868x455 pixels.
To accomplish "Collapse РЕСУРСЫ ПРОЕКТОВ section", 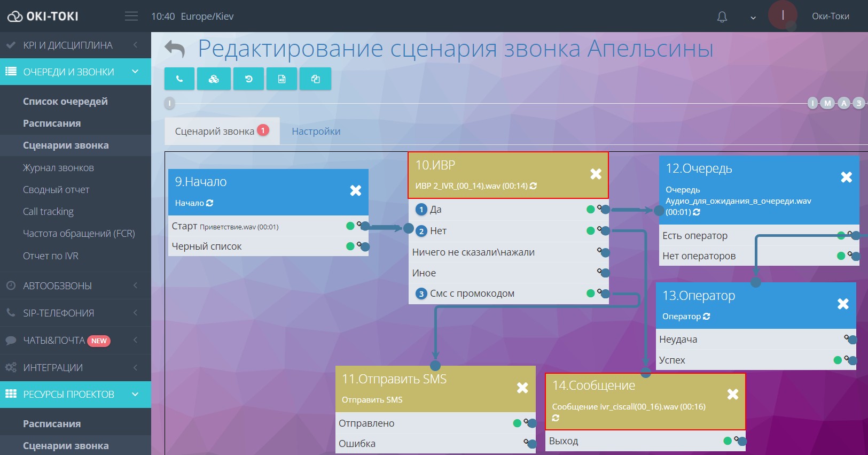I will pyautogui.click(x=75, y=394).
